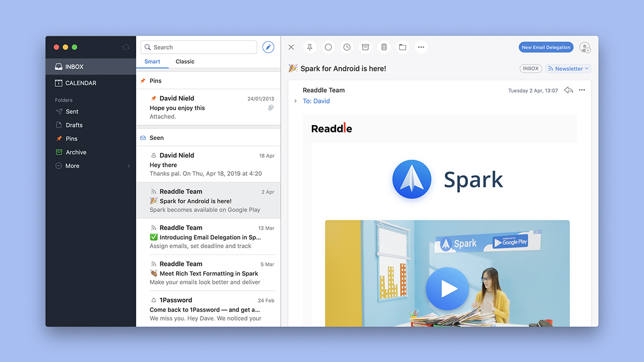The height and width of the screenshot is (362, 644).
Task: Click the Search input field
Action: (199, 47)
